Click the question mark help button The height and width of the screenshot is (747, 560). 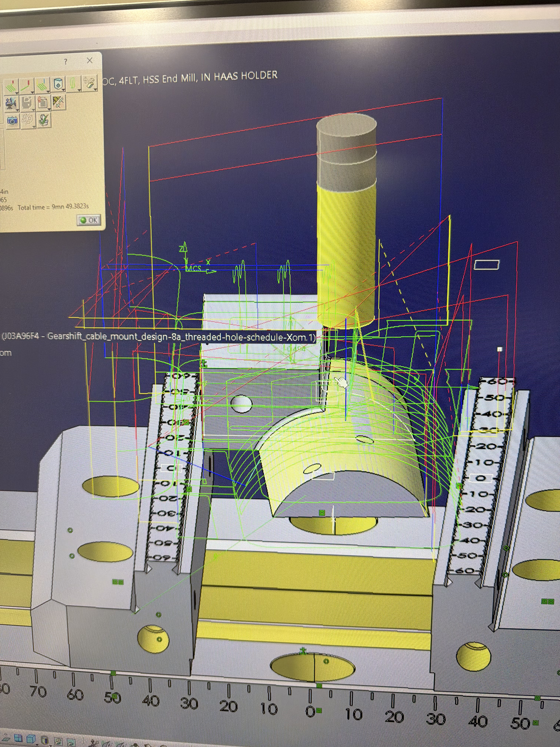[66, 62]
